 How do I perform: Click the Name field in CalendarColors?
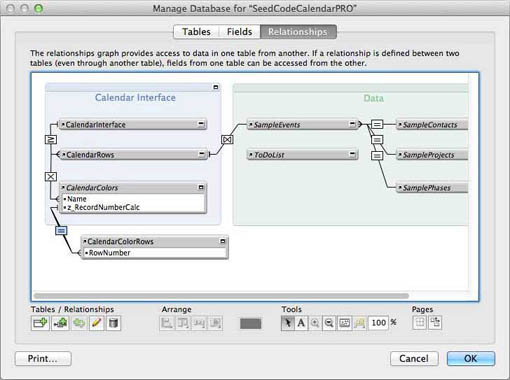click(133, 199)
